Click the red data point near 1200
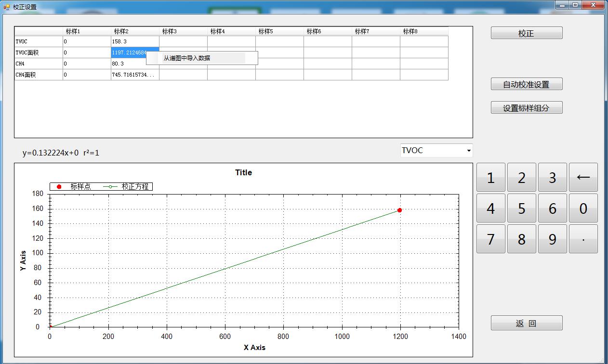608x364 pixels. click(x=399, y=210)
